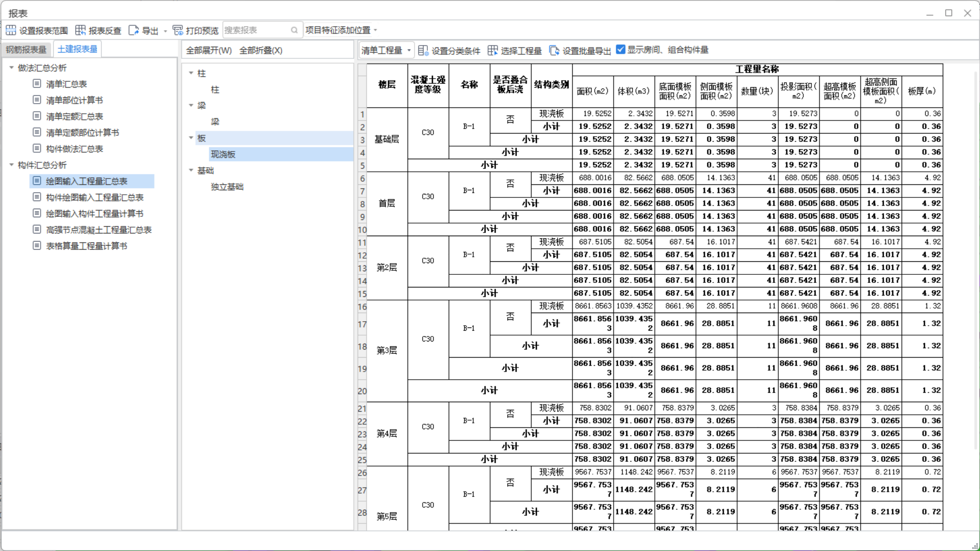Click the document icon beside 表格算量工程量计算书
Viewport: 980px width, 551px height.
pos(37,246)
